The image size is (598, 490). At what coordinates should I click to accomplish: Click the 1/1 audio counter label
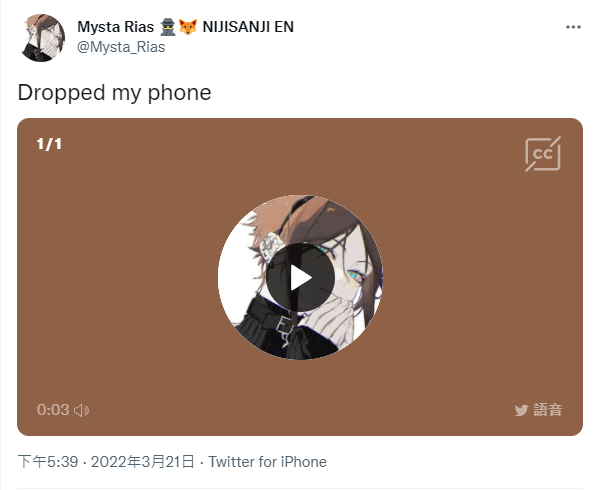tap(49, 144)
